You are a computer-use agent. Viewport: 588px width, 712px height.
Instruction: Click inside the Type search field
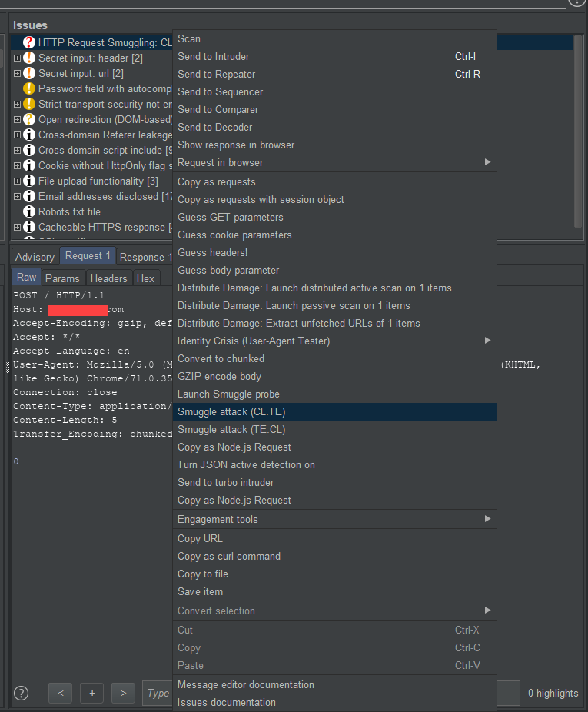pos(158,693)
